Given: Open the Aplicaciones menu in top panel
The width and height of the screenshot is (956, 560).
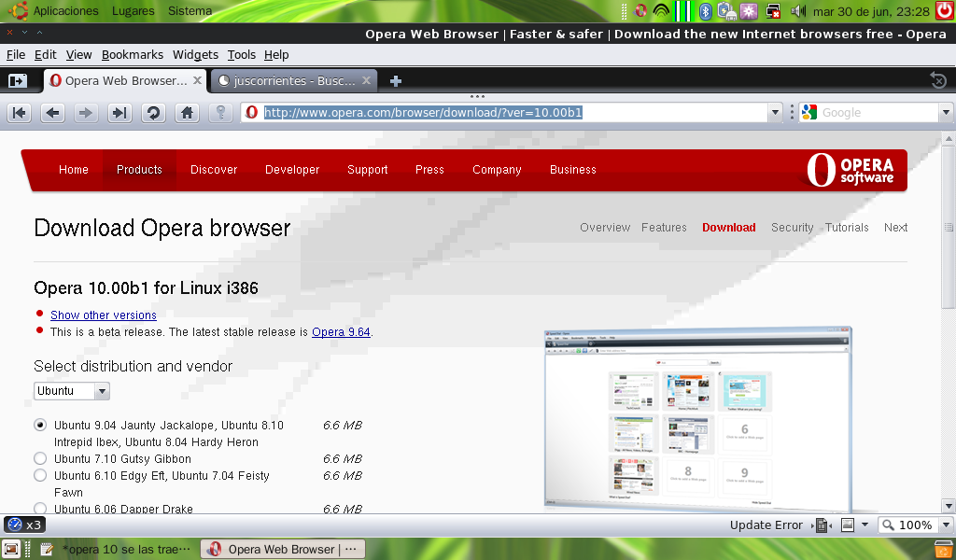Looking at the screenshot, I should pos(65,11).
